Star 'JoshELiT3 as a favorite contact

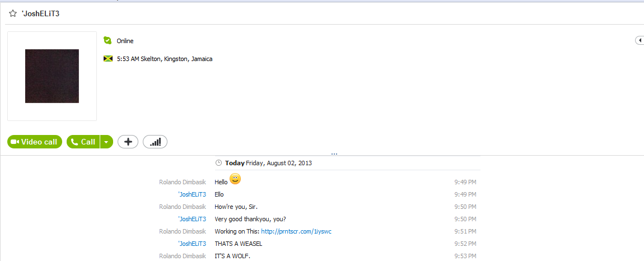tap(13, 13)
